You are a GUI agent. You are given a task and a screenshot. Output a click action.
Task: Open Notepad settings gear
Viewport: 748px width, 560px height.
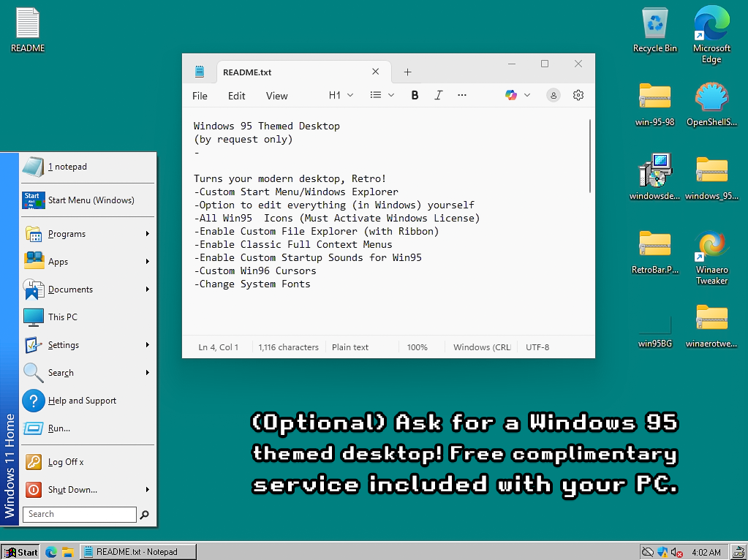tap(578, 95)
